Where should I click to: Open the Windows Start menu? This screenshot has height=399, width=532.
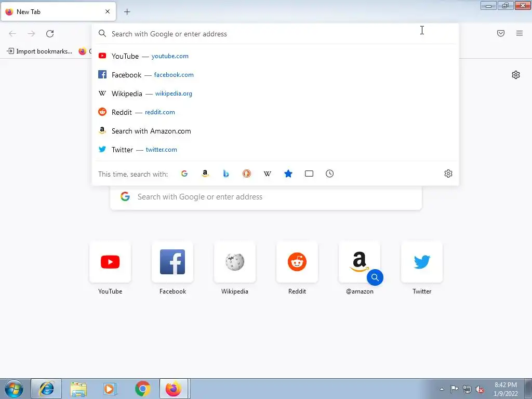tap(14, 389)
